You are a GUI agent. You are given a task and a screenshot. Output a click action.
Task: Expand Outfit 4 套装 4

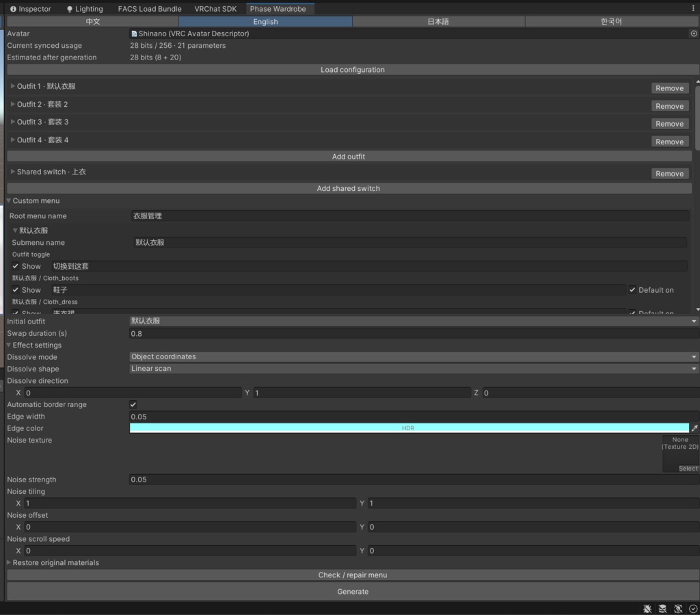(x=13, y=140)
